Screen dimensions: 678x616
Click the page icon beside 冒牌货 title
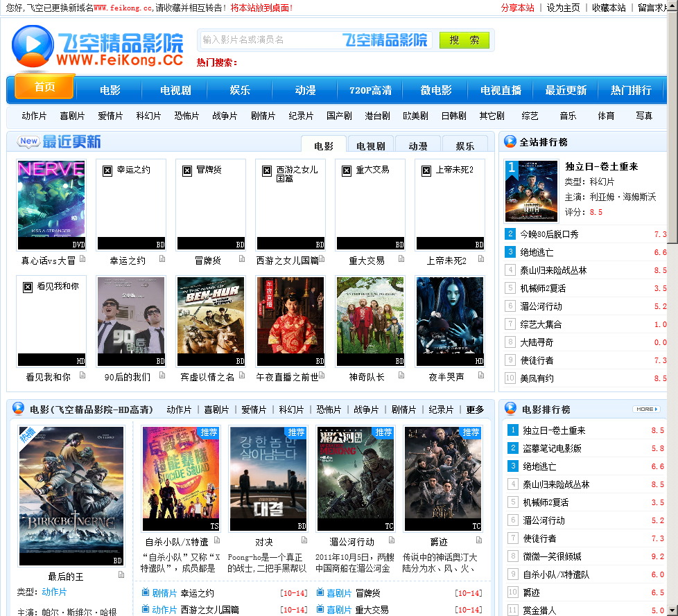click(242, 259)
